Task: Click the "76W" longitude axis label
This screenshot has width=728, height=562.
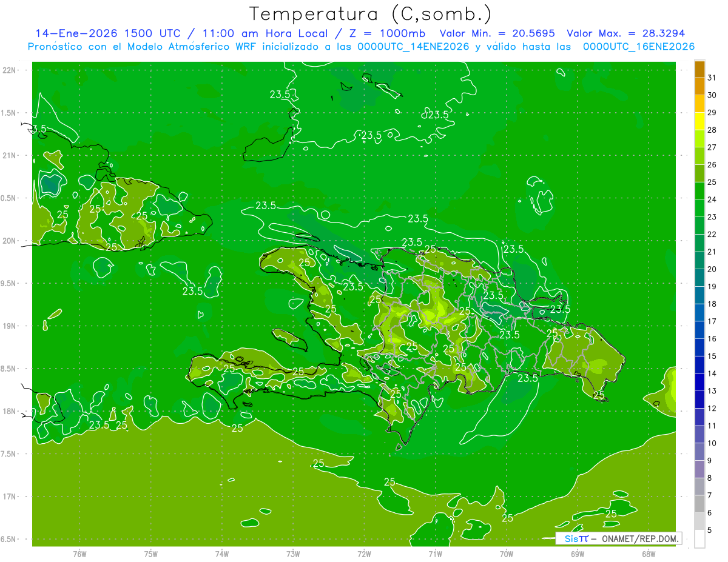Action: point(79,554)
